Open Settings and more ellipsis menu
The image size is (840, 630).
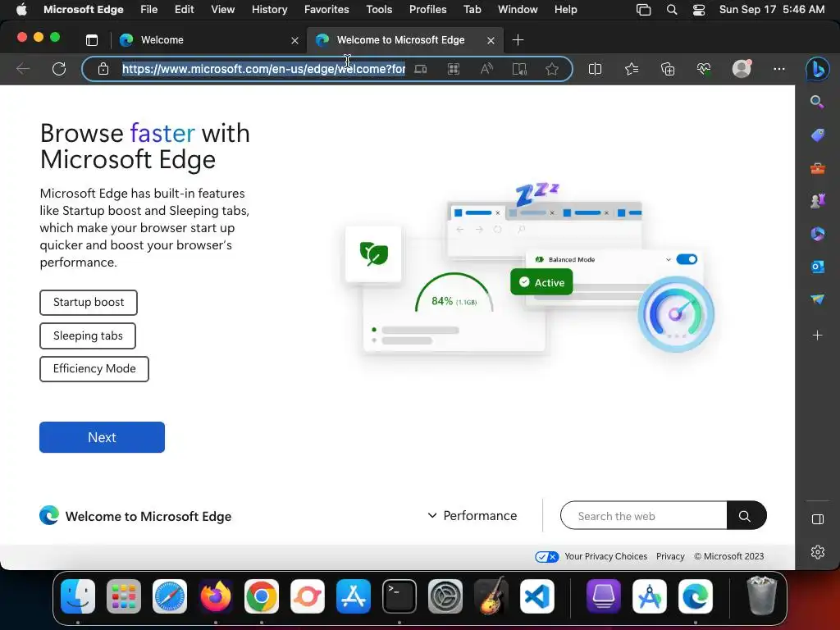click(x=779, y=69)
